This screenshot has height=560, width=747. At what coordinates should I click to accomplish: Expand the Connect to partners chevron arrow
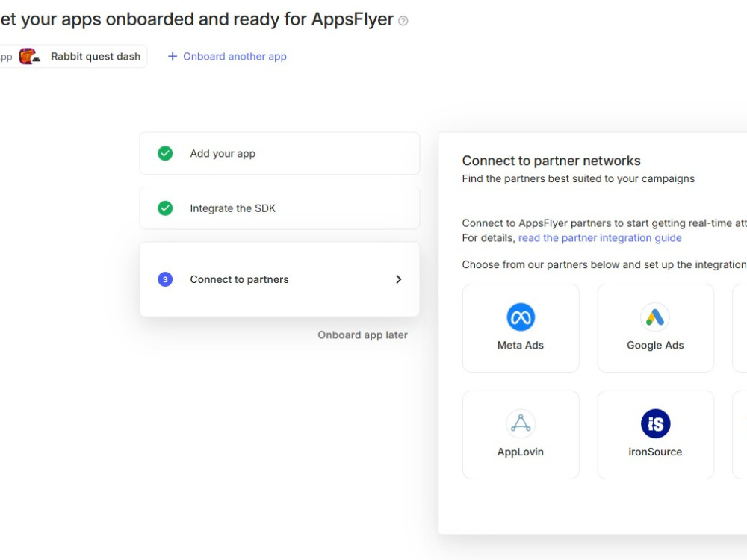pos(399,279)
